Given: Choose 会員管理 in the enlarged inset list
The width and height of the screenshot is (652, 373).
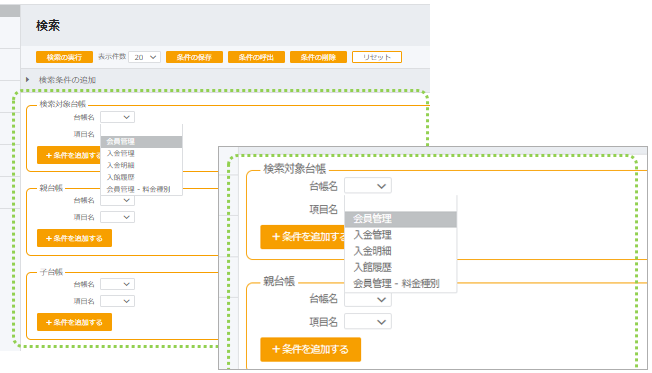Looking at the screenshot, I should (400, 219).
